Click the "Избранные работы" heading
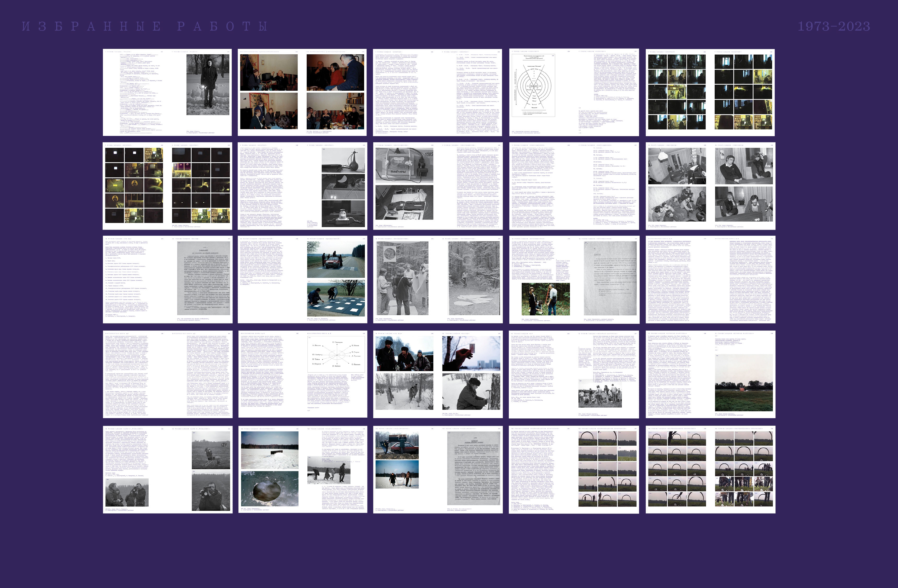Viewport: 898px width, 588px height. coord(144,26)
